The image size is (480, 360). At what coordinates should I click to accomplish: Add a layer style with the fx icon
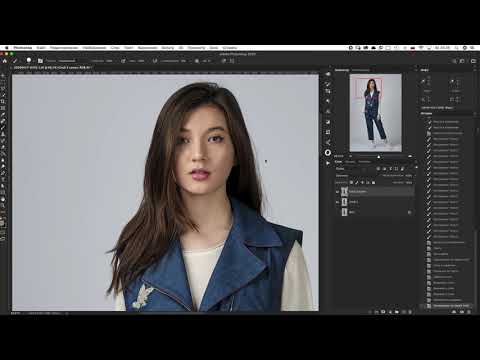point(376,312)
